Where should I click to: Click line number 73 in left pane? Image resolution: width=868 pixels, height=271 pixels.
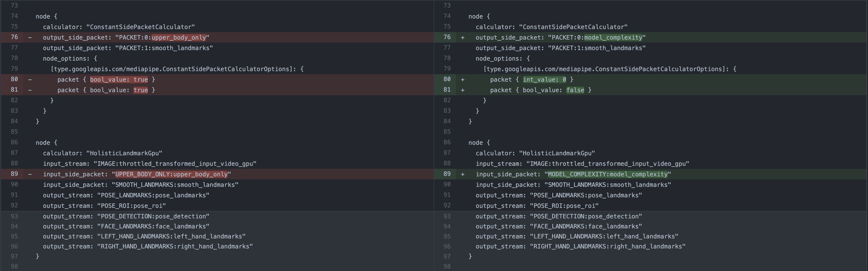click(14, 6)
